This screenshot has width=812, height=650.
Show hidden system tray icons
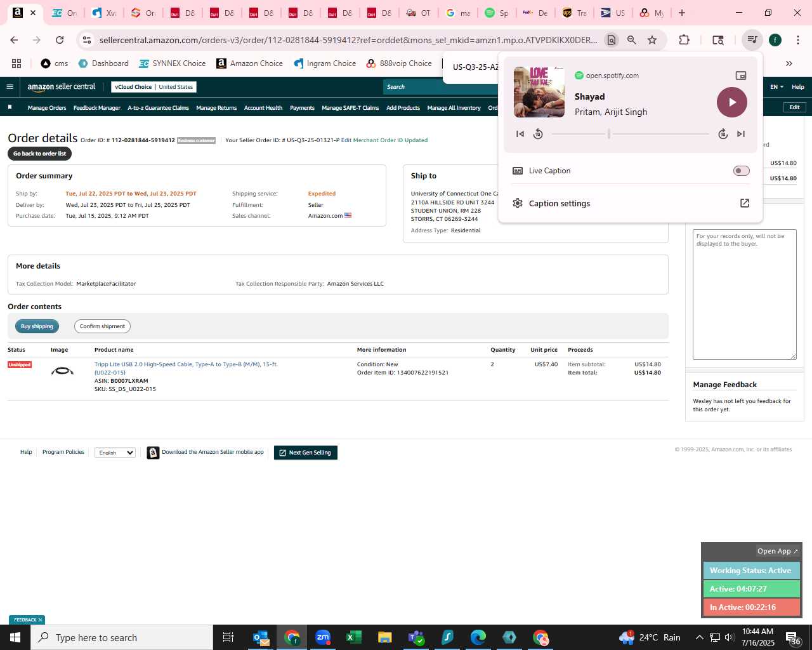[x=699, y=637]
